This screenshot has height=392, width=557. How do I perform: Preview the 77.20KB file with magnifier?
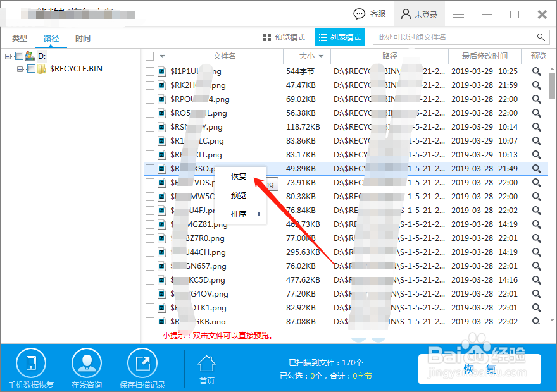pos(536,294)
